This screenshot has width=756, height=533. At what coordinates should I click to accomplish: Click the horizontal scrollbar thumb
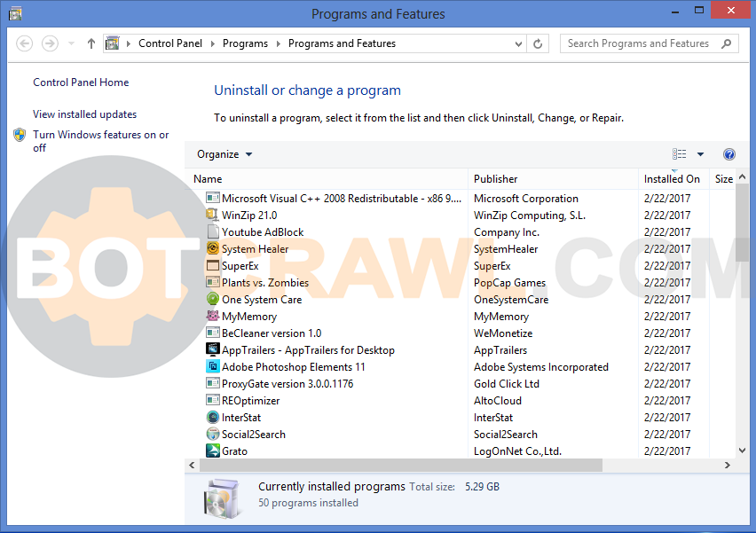click(x=401, y=465)
